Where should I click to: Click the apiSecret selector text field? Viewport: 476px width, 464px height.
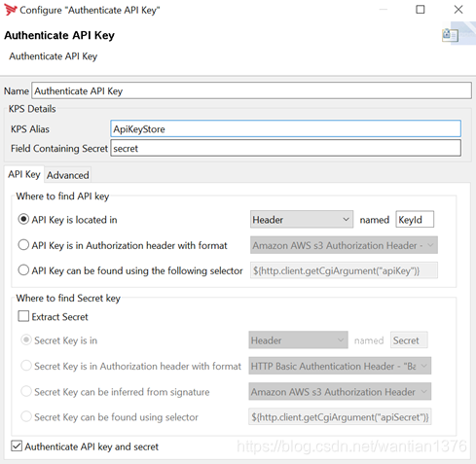click(340, 417)
